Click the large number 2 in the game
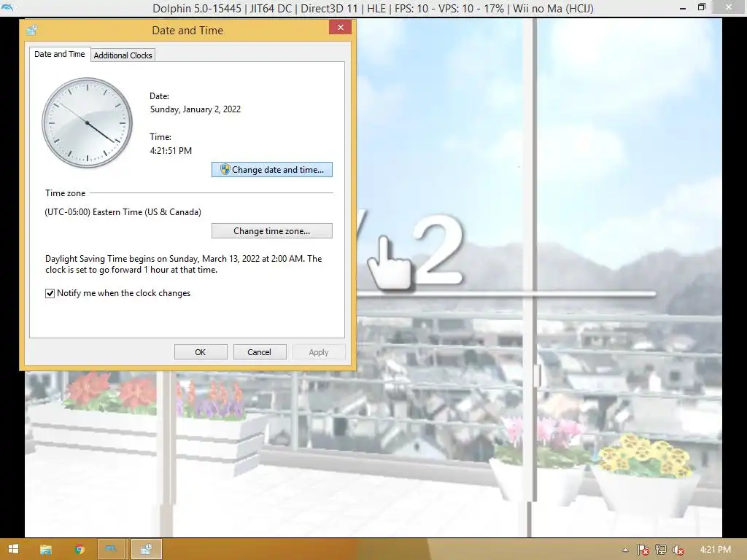The height and width of the screenshot is (560, 747). tap(438, 252)
